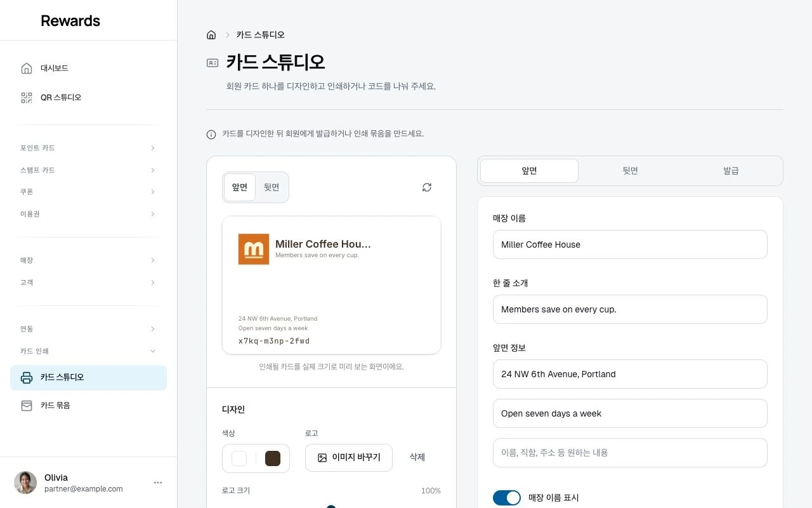The height and width of the screenshot is (508, 812).
Task: Expand the 스탬프 카드 section
Action: (x=88, y=170)
